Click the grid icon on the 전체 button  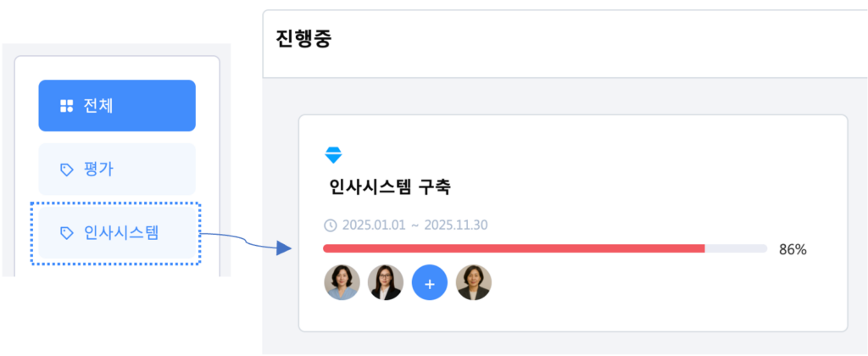(66, 106)
